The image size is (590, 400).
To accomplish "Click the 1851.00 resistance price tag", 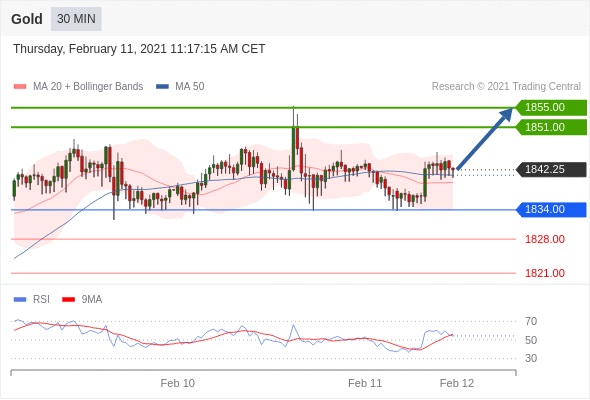I will [x=551, y=127].
